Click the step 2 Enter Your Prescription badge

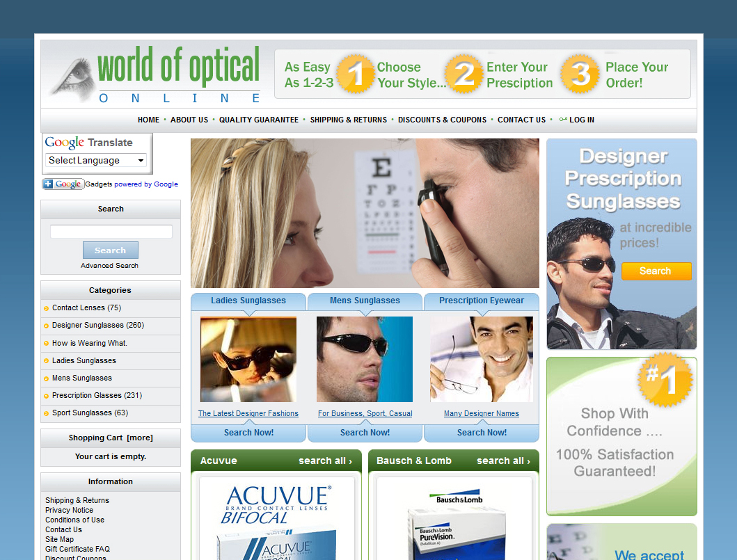click(x=464, y=74)
